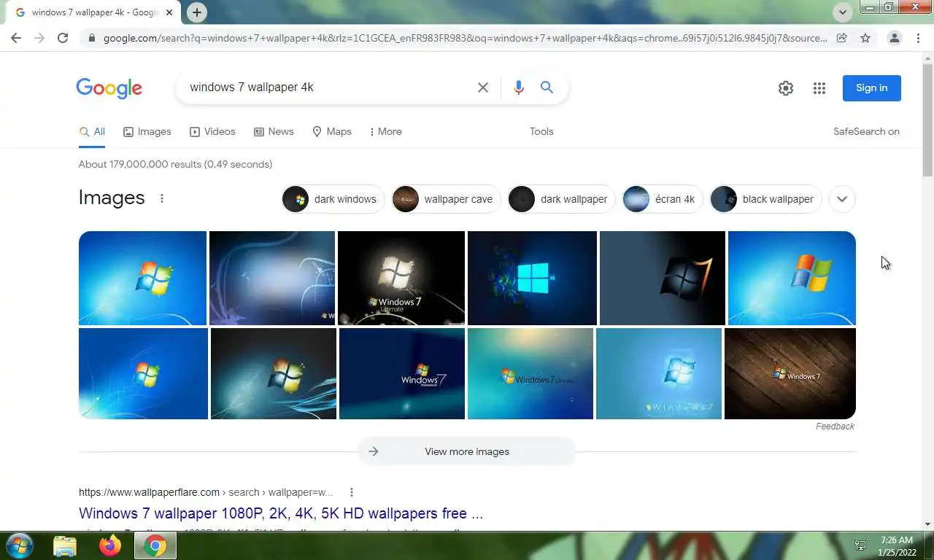Viewport: 934px width, 560px height.
Task: Switch to the Videos search tab
Action: point(212,132)
